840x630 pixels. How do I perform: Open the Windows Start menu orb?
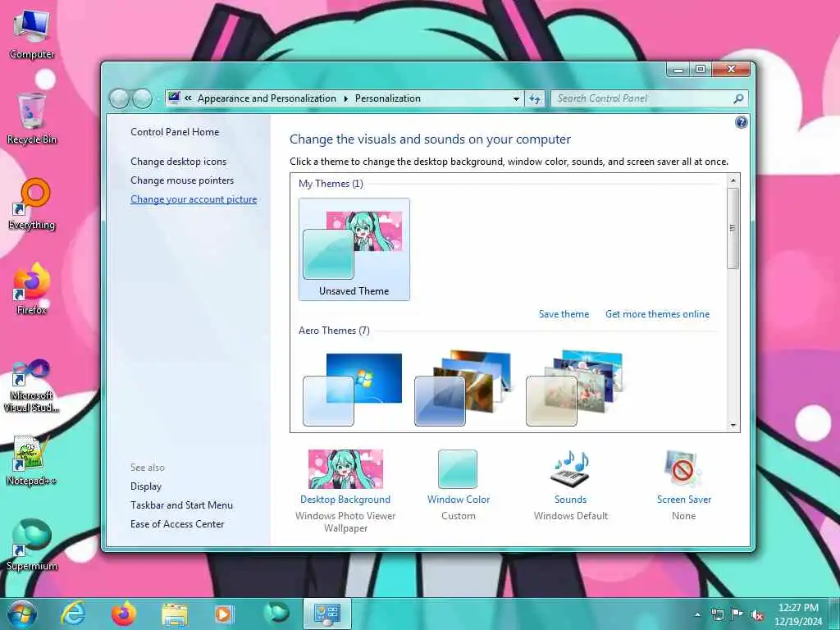[22, 614]
